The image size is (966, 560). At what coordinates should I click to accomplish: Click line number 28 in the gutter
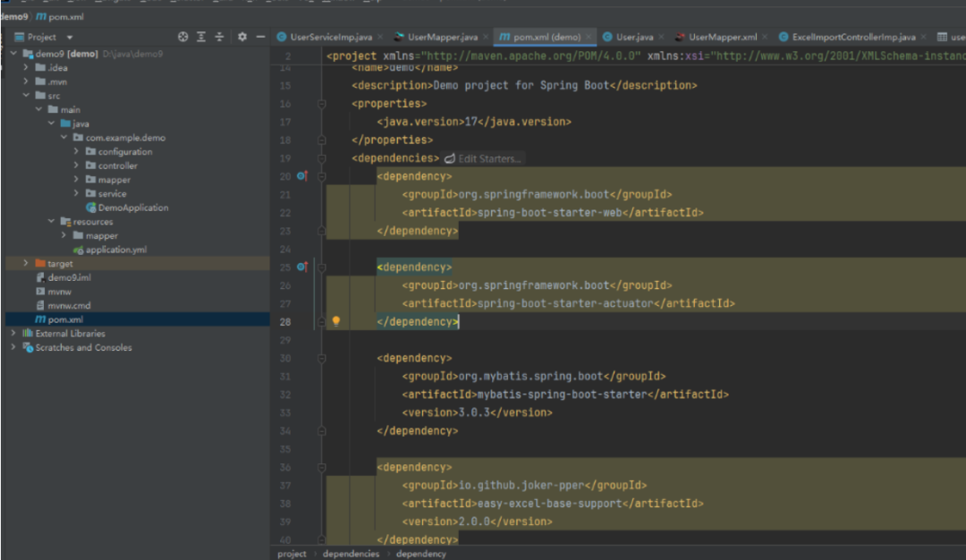click(x=285, y=321)
